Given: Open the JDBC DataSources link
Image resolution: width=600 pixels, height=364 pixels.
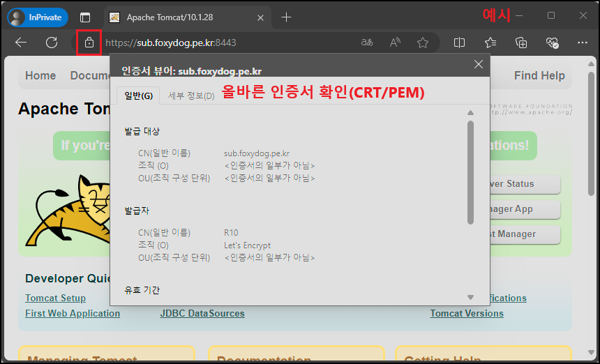Looking at the screenshot, I should (x=202, y=314).
